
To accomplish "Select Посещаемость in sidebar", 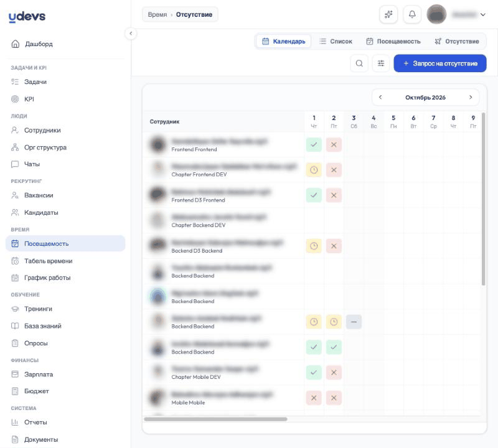I will 65,243.
